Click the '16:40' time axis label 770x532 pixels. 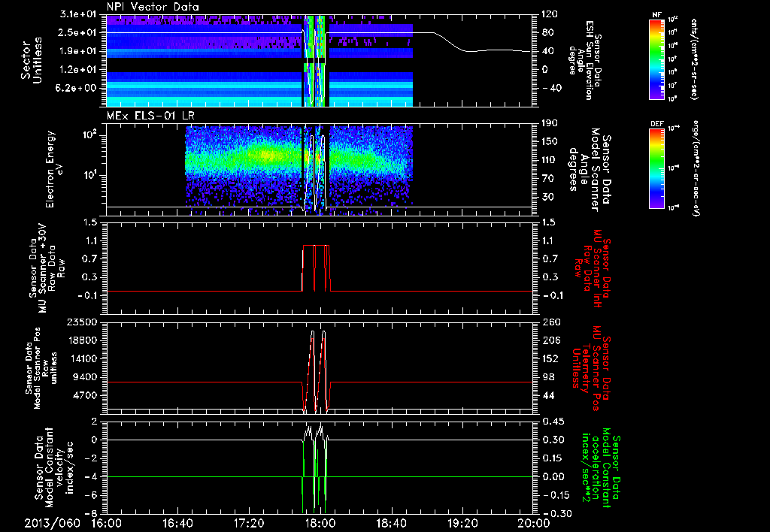pos(177,524)
